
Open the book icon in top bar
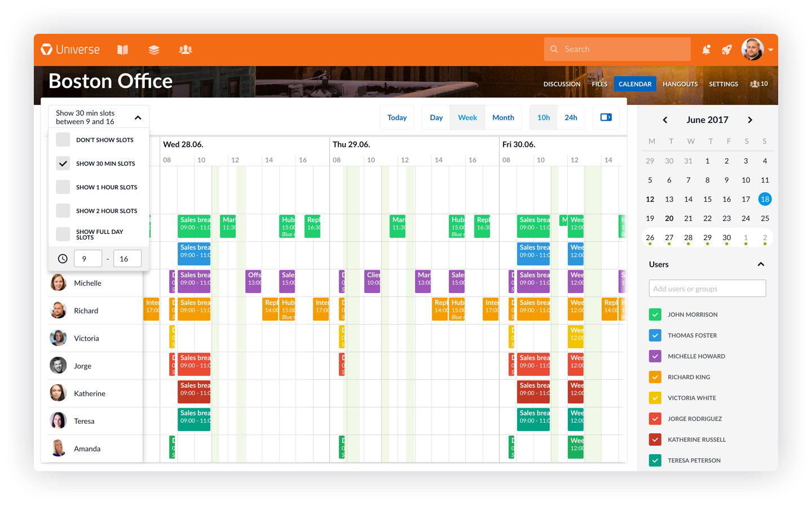pyautogui.click(x=122, y=50)
